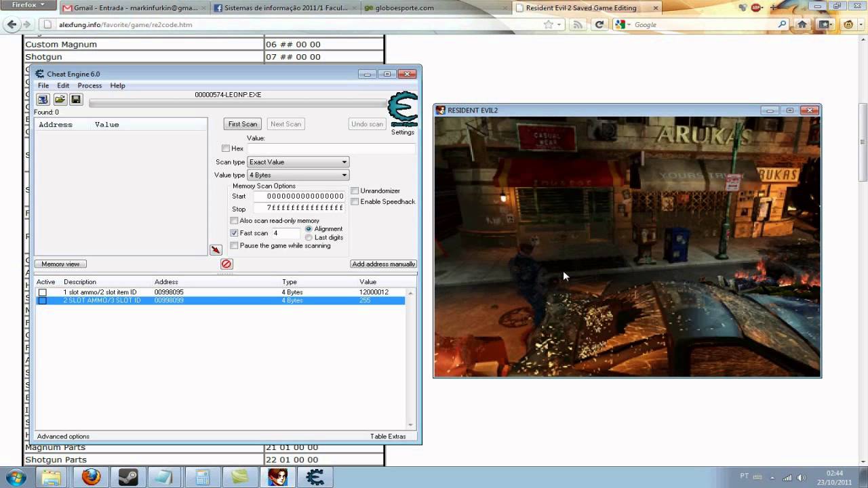Screen dimensions: 868x488
Task: Open the Scan type dropdown
Action: coord(298,162)
